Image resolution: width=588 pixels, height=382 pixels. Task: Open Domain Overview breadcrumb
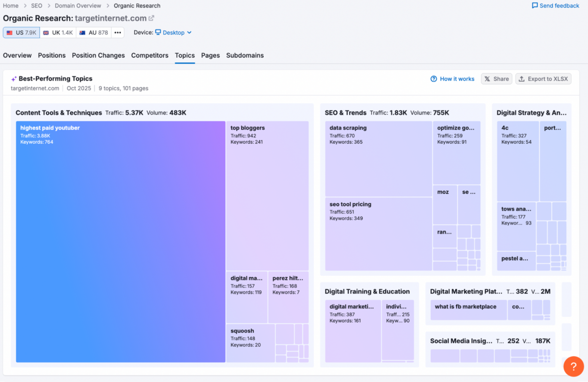[x=78, y=6]
